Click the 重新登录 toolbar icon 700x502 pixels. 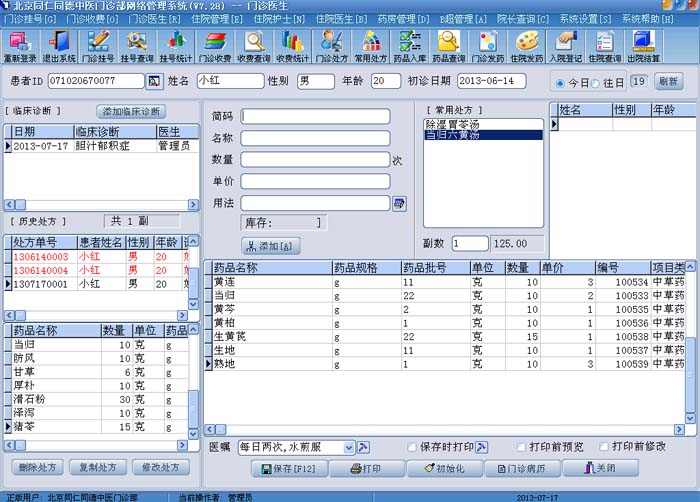20,46
